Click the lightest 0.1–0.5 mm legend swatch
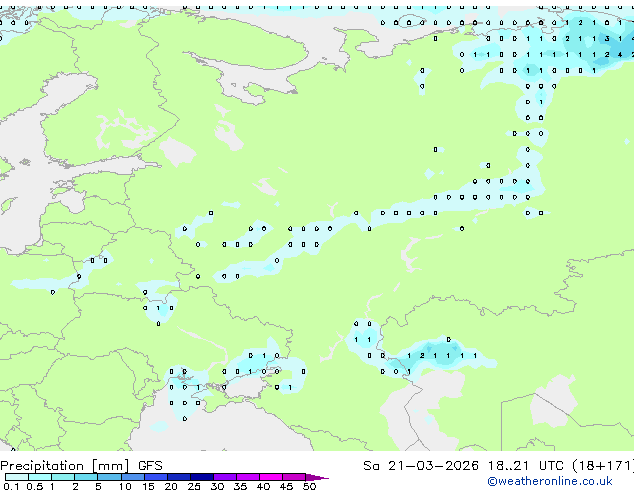 coord(17,477)
